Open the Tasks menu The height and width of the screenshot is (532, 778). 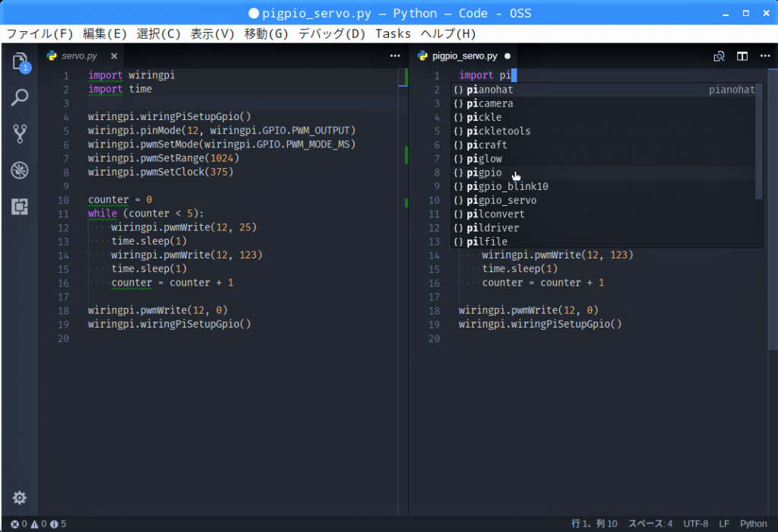click(393, 33)
